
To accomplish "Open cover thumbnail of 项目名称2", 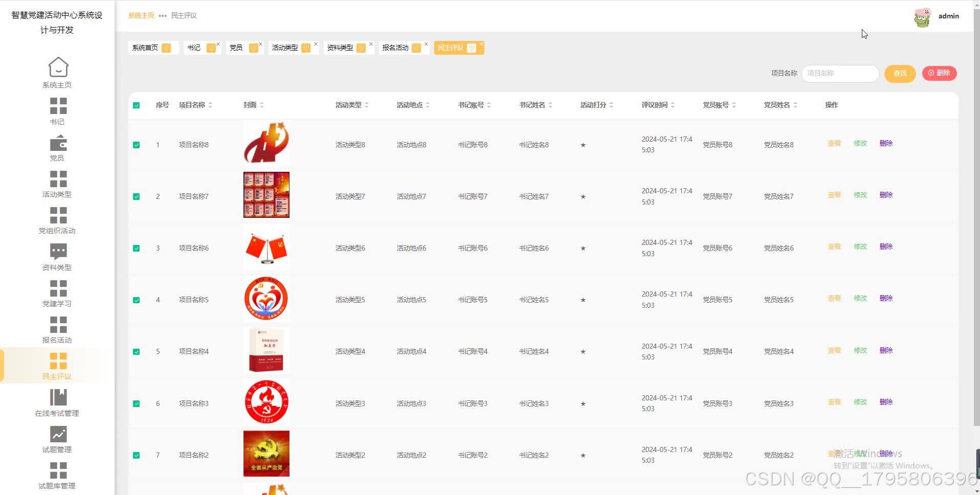I will [266, 454].
